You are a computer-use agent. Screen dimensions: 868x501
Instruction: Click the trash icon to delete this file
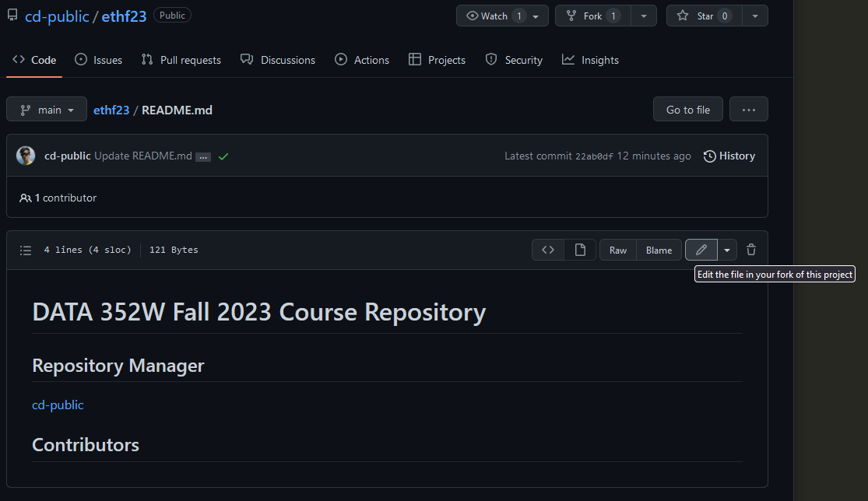tap(750, 250)
